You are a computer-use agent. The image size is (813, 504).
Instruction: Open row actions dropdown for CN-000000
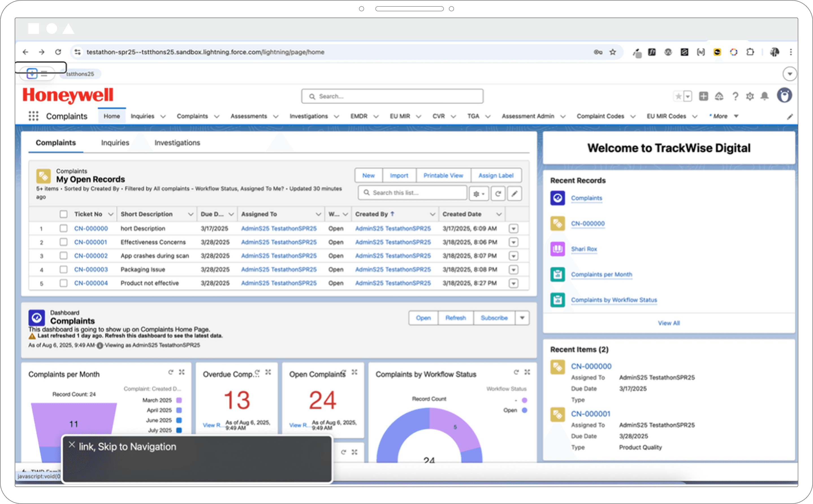514,229
